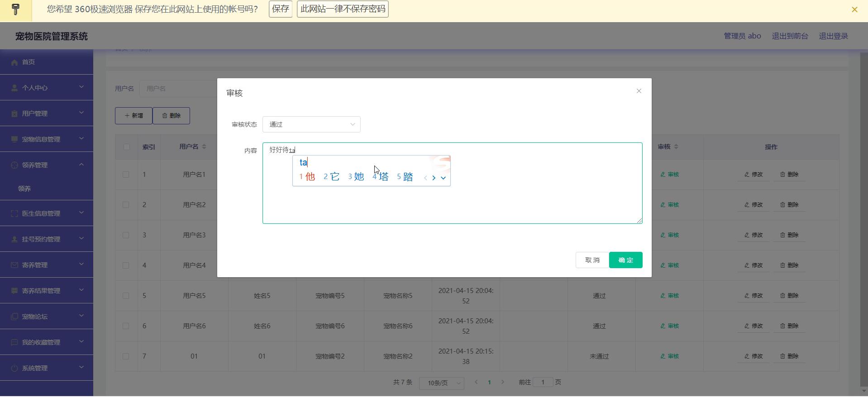Click 退出到前台 link
The width and height of the screenshot is (868, 397).
(x=790, y=36)
